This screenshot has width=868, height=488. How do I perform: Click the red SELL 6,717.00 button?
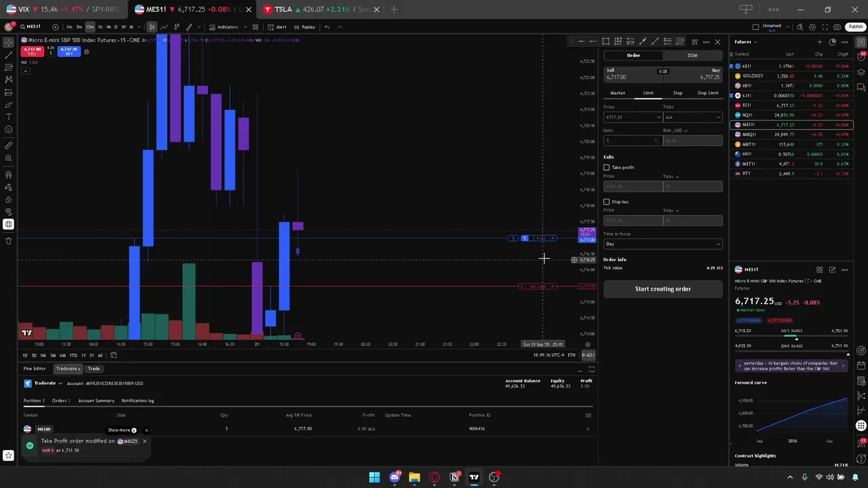pyautogui.click(x=33, y=51)
